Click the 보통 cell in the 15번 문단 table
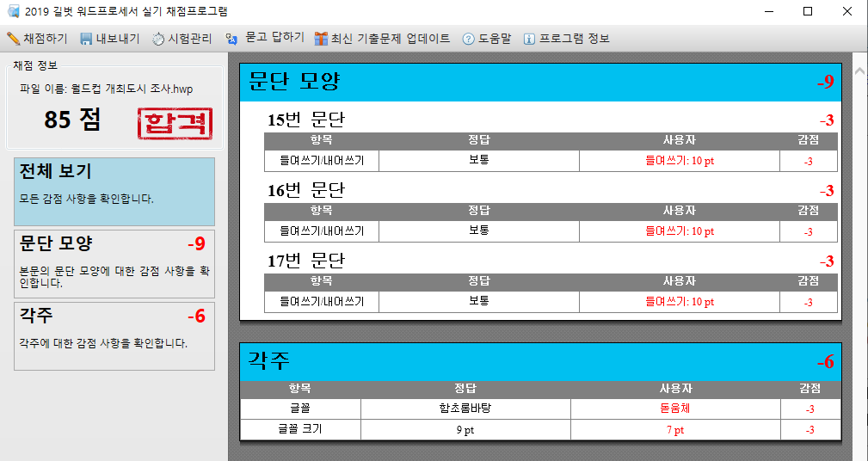The height and width of the screenshot is (461, 868). (479, 161)
